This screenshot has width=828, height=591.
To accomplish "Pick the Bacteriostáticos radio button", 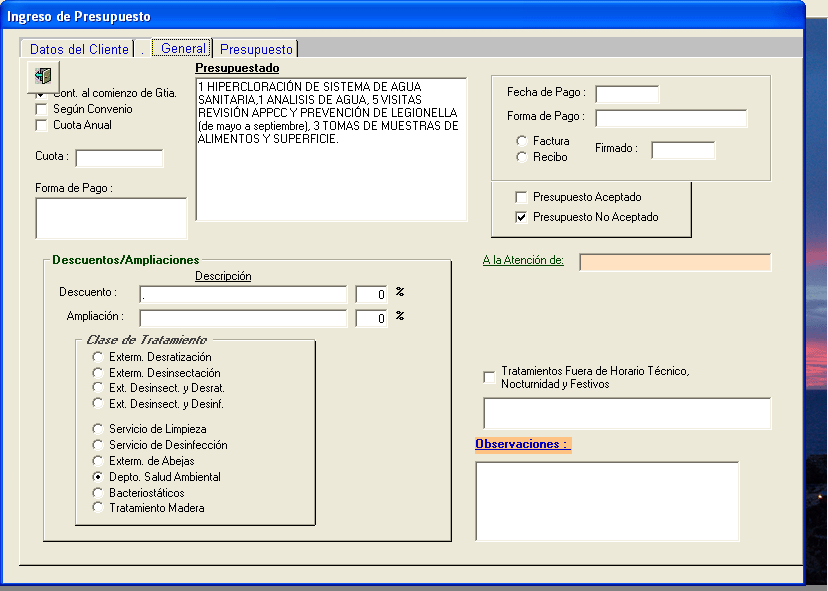I will click(x=97, y=493).
